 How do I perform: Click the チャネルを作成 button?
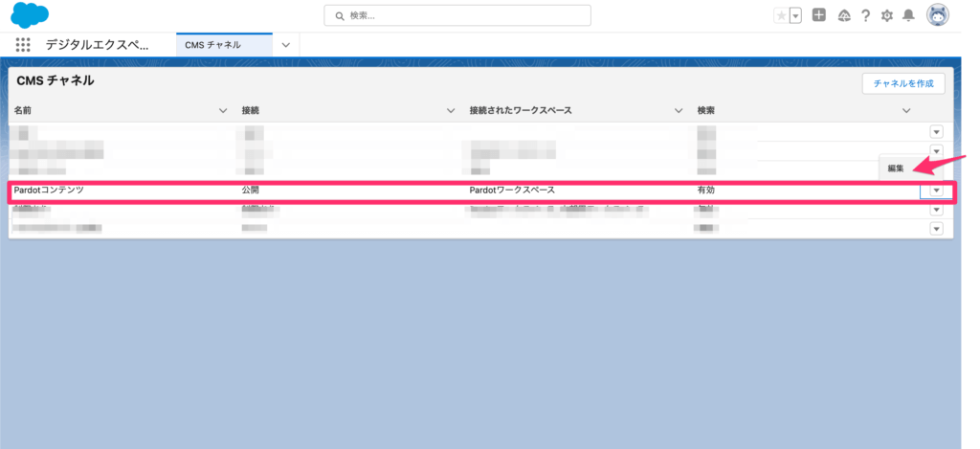pyautogui.click(x=903, y=83)
